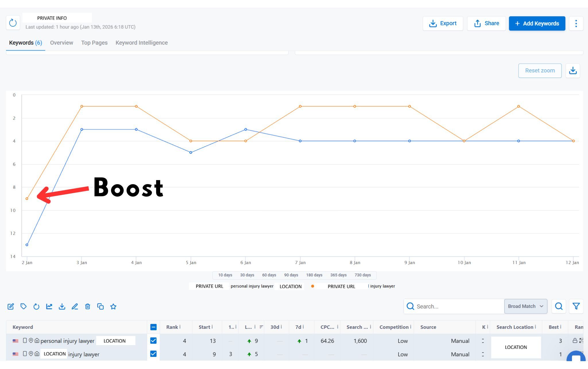The width and height of the screenshot is (588, 369).
Task: Click the Add Keywords button
Action: [x=537, y=24]
